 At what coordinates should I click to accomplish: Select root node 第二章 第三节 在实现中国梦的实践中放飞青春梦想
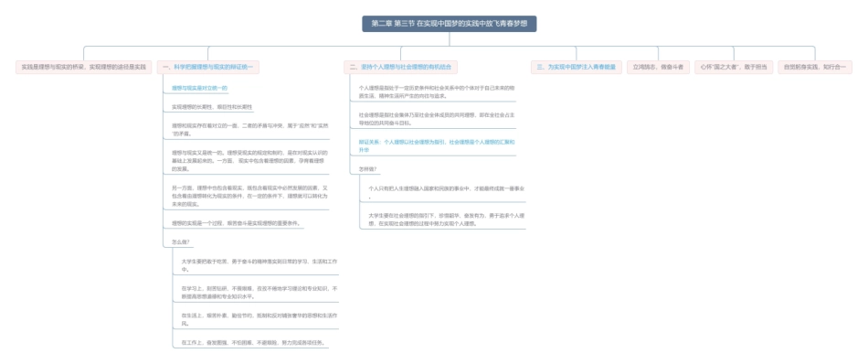pos(449,24)
